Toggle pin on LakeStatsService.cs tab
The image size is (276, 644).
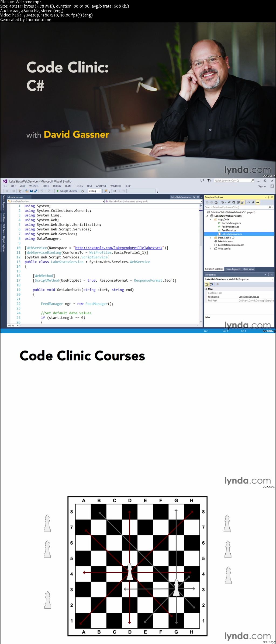point(194,197)
